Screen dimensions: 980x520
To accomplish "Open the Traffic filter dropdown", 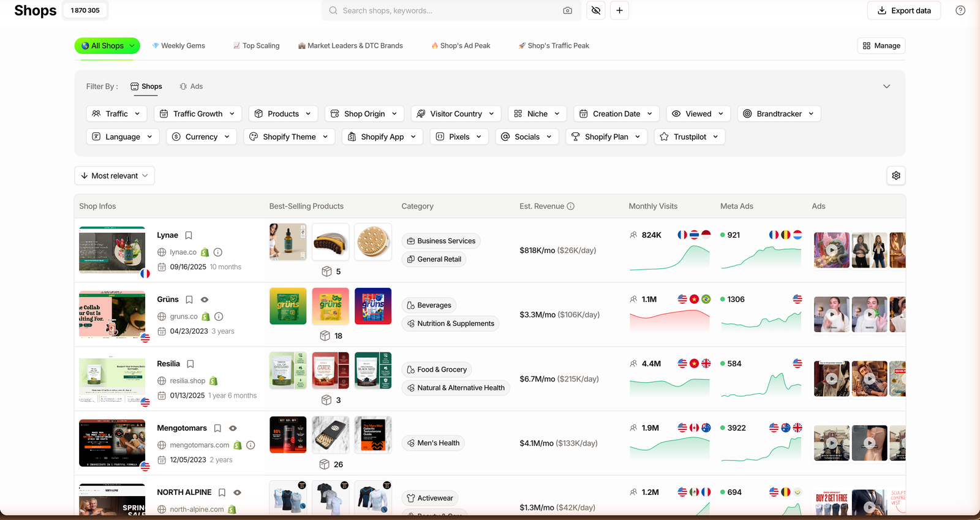I will [x=116, y=114].
